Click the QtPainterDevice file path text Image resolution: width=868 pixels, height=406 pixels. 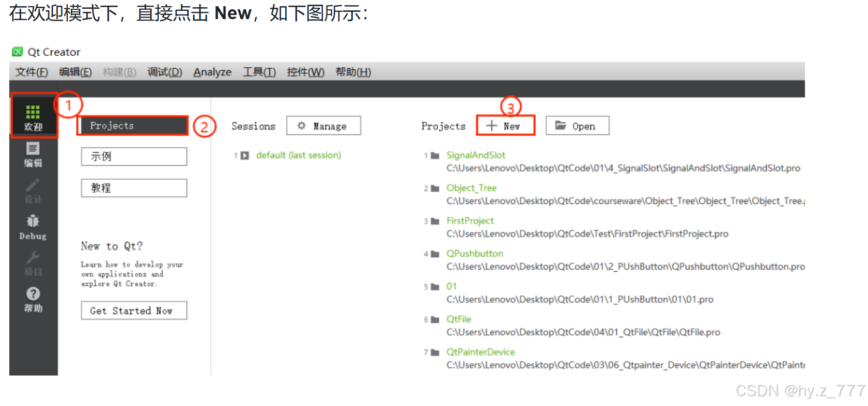click(x=626, y=365)
